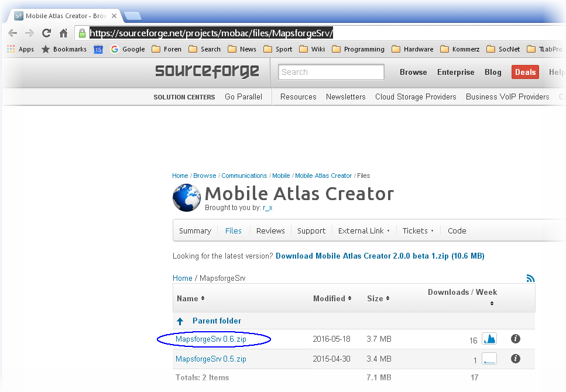Open the Mobile Atlas Creator breadcrumb link

pyautogui.click(x=324, y=176)
